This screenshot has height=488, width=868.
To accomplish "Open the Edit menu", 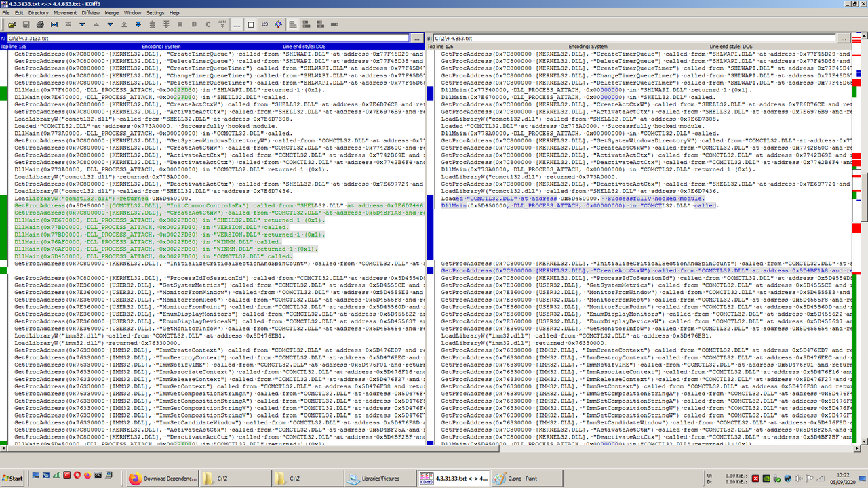I will [18, 12].
